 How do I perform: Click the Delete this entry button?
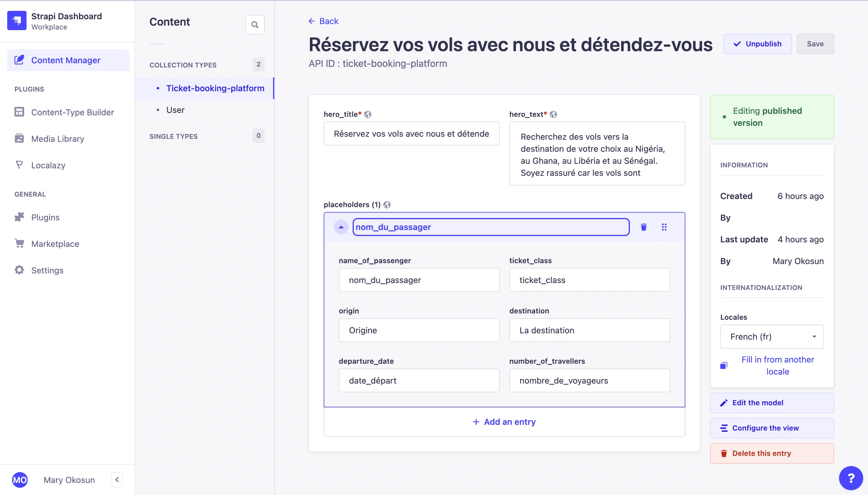[771, 453]
